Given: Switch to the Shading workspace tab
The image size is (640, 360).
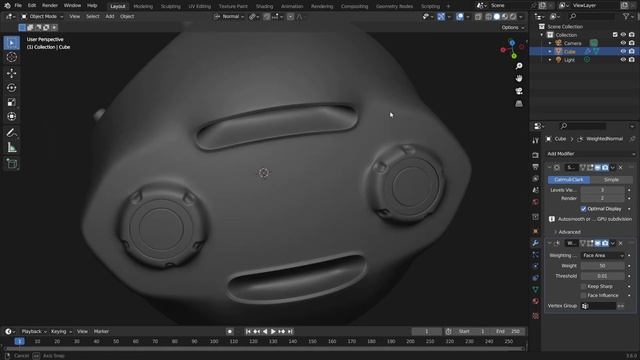Looking at the screenshot, I should click(x=264, y=6).
